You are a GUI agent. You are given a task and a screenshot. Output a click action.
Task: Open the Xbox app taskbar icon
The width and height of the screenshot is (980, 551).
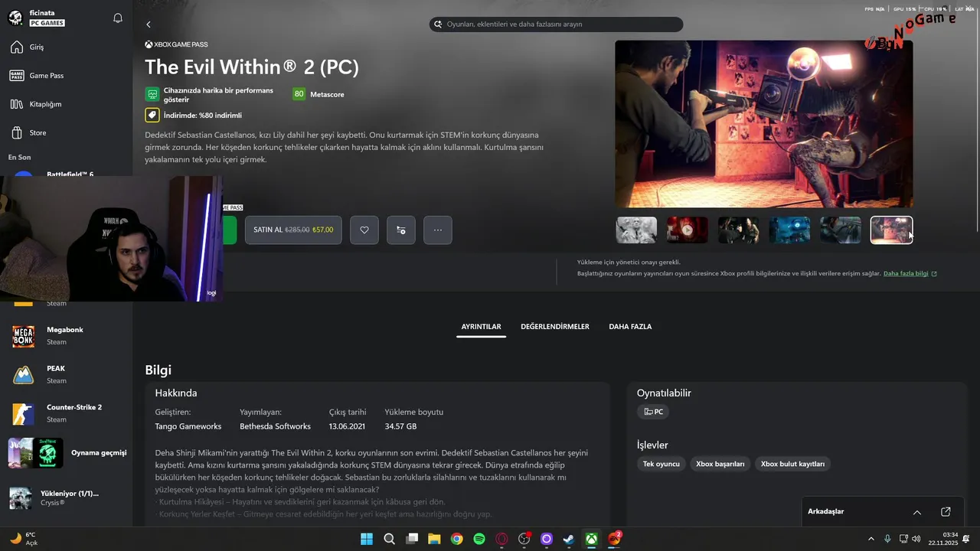tap(592, 539)
